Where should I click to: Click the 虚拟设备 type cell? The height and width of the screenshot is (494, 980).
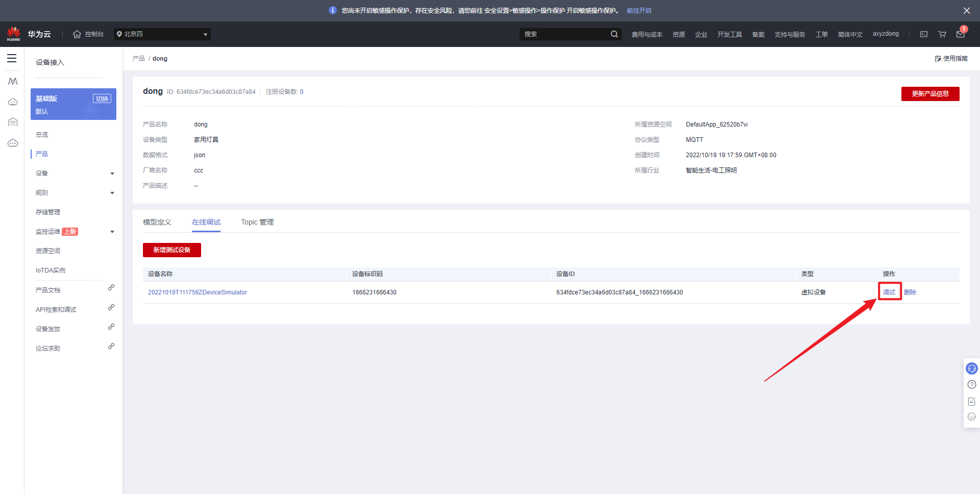point(814,292)
